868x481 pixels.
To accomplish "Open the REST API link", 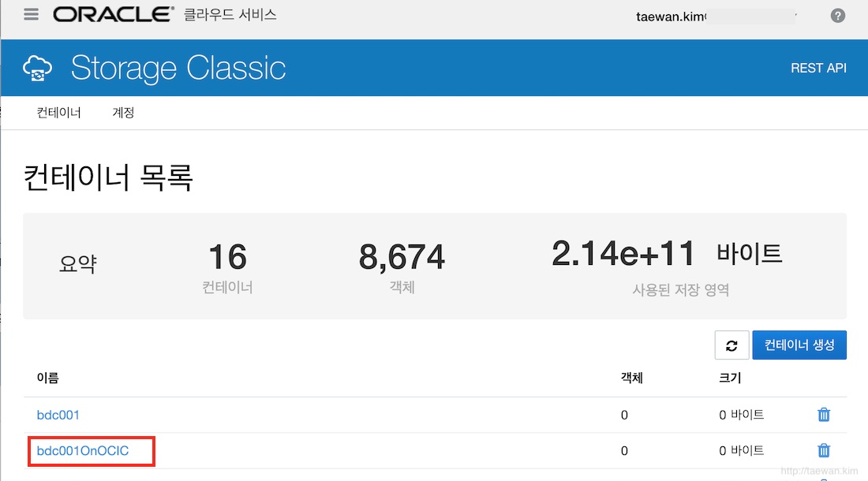I will [x=818, y=68].
